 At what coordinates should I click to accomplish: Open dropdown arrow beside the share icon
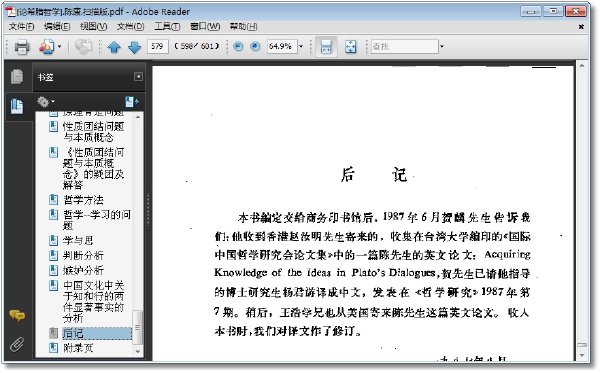point(59,47)
